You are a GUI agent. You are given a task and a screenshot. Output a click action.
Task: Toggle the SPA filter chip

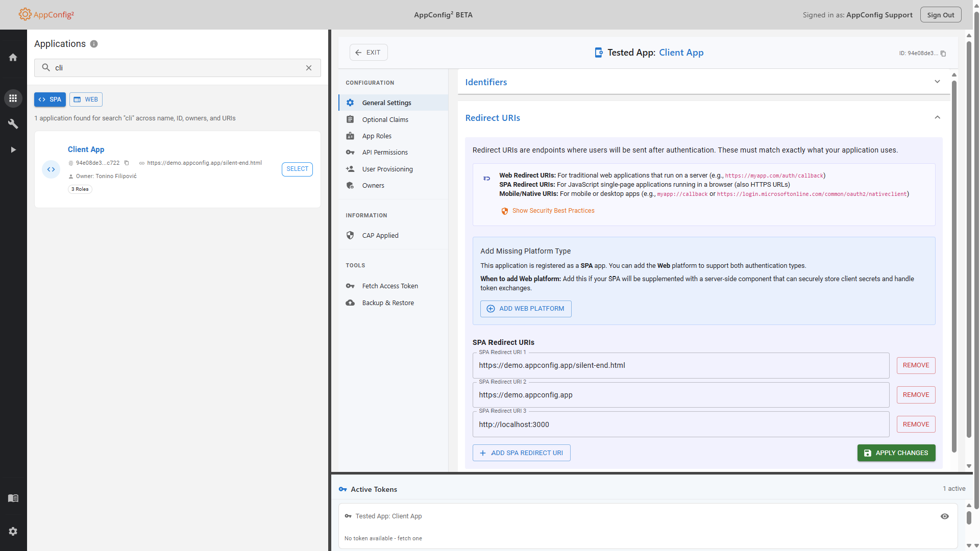(50, 99)
